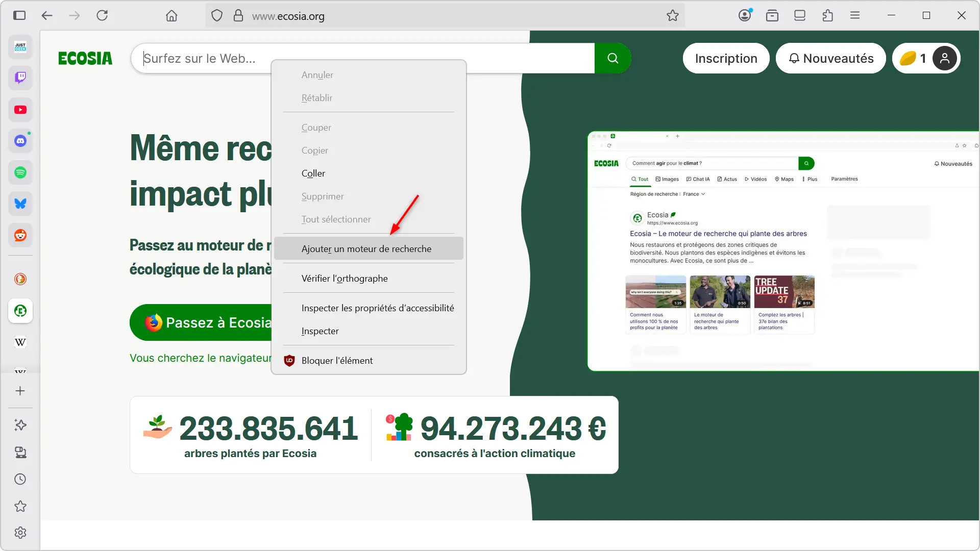
Task: Open Just Geek sidebar shortcut
Action: coord(20,47)
